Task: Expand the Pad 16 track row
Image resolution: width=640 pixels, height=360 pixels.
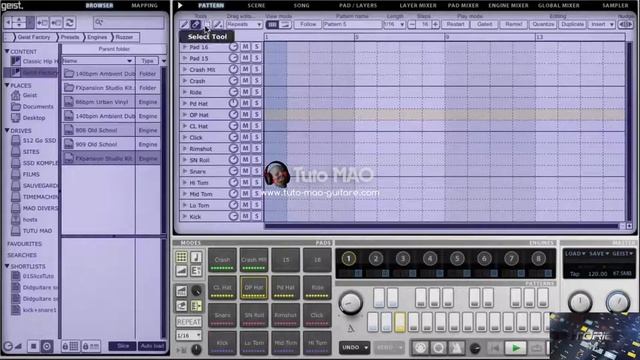Action: (x=184, y=47)
